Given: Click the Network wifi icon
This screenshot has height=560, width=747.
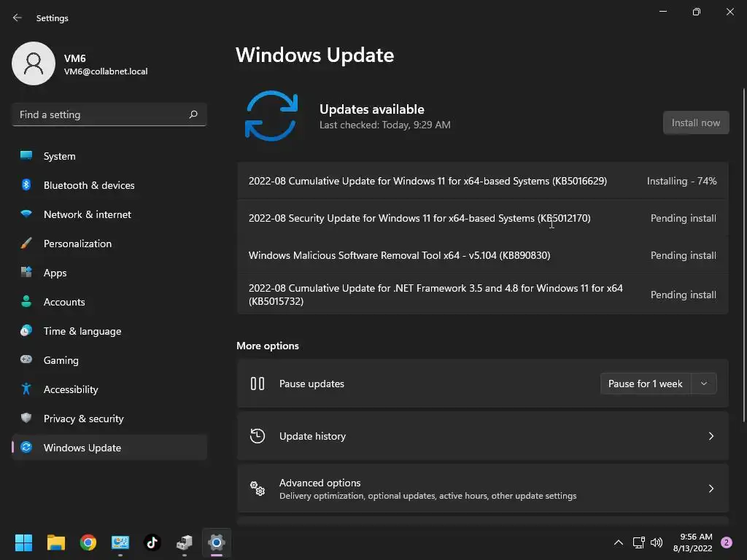Looking at the screenshot, I should tap(26, 214).
